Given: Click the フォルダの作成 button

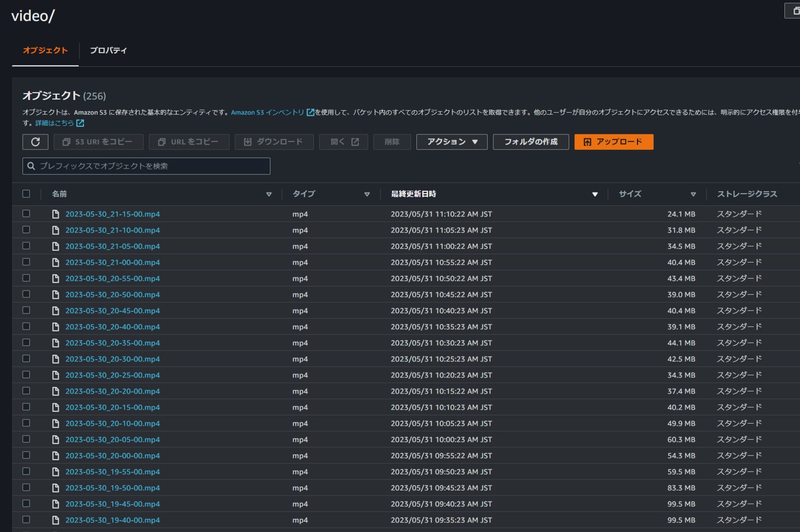Looking at the screenshot, I should click(x=531, y=142).
